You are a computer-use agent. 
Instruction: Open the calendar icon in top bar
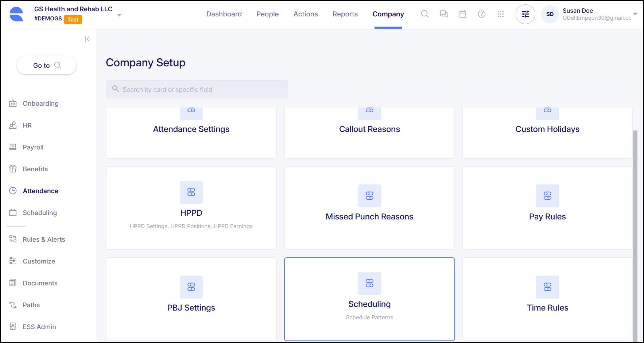462,14
